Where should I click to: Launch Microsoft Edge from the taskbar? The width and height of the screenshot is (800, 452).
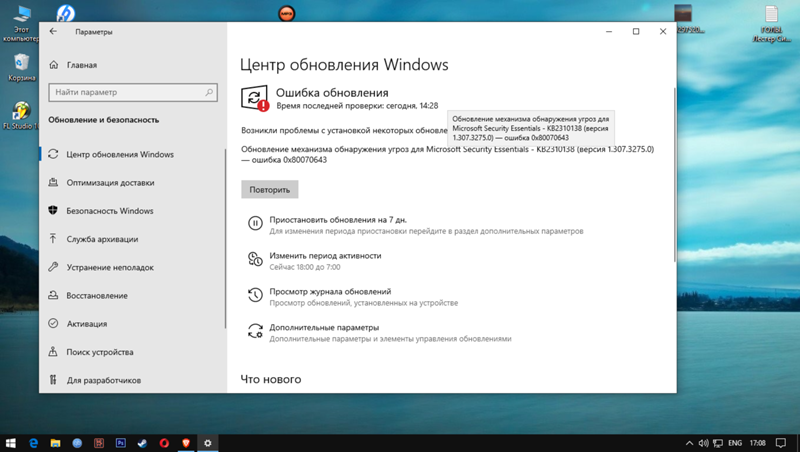pyautogui.click(x=33, y=443)
